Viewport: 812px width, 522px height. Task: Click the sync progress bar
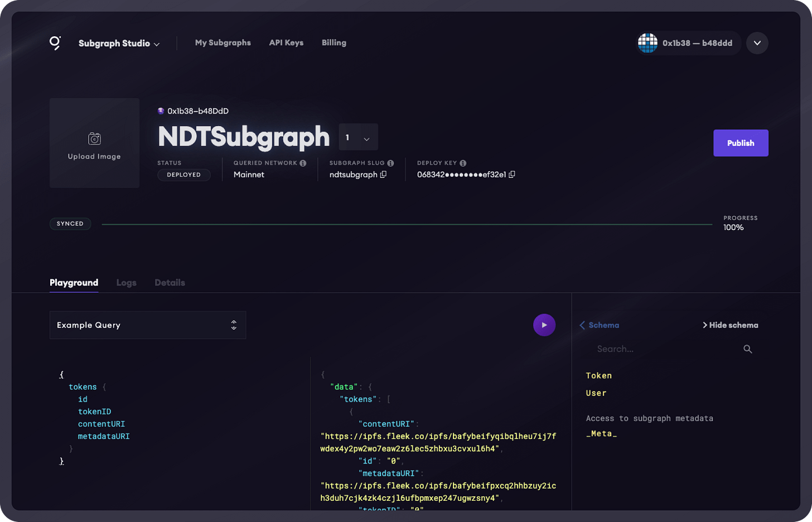407,224
